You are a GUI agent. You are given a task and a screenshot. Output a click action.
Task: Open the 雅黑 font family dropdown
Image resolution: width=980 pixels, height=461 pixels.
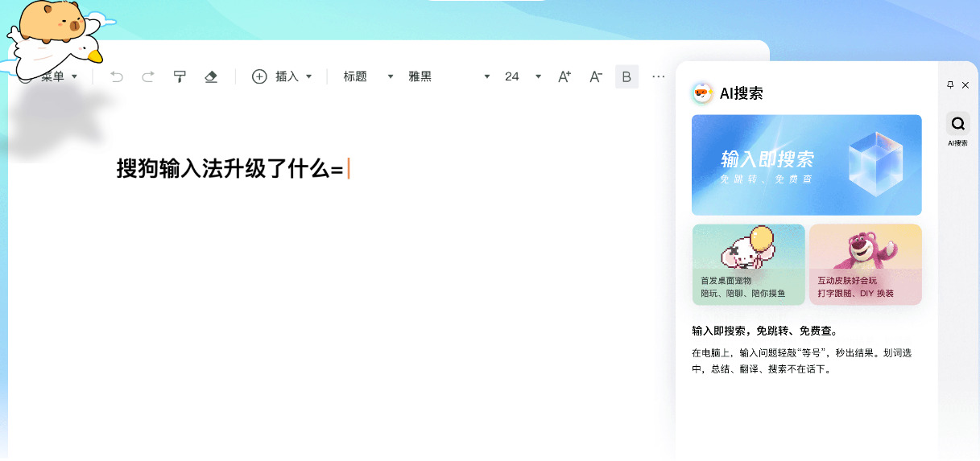coord(449,76)
